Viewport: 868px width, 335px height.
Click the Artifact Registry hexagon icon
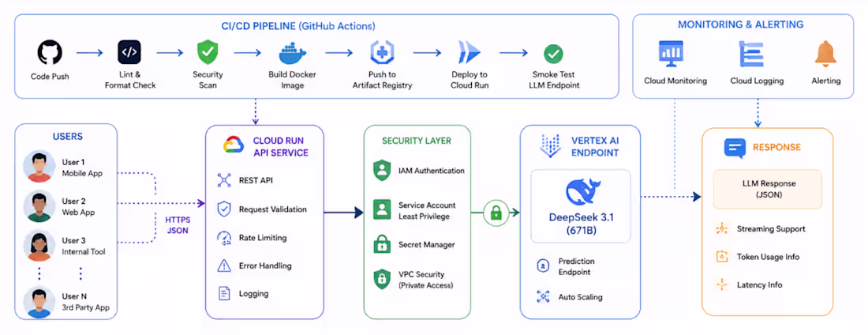pyautogui.click(x=382, y=53)
